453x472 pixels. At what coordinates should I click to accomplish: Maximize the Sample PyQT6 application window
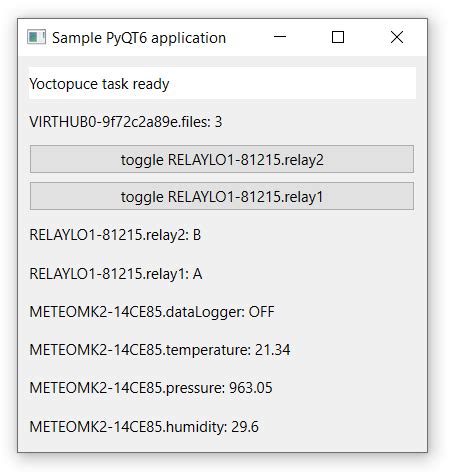[x=338, y=37]
